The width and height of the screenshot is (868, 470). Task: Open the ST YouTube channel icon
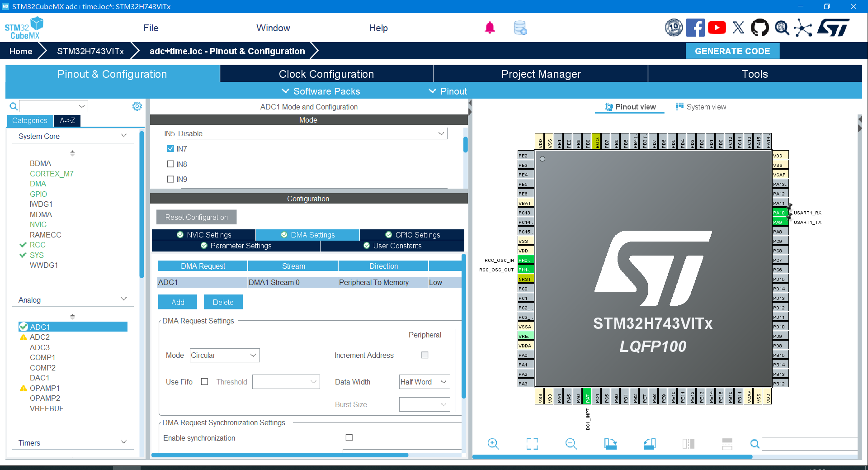coord(717,28)
